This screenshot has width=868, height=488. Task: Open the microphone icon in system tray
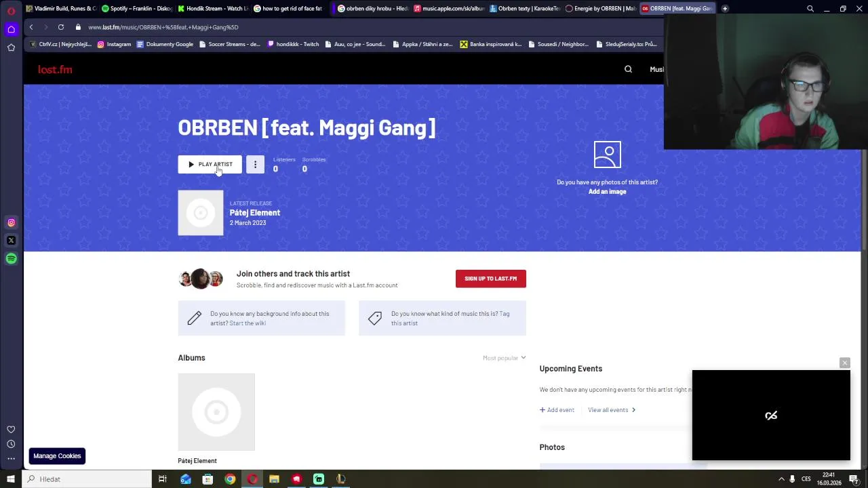tap(792, 479)
